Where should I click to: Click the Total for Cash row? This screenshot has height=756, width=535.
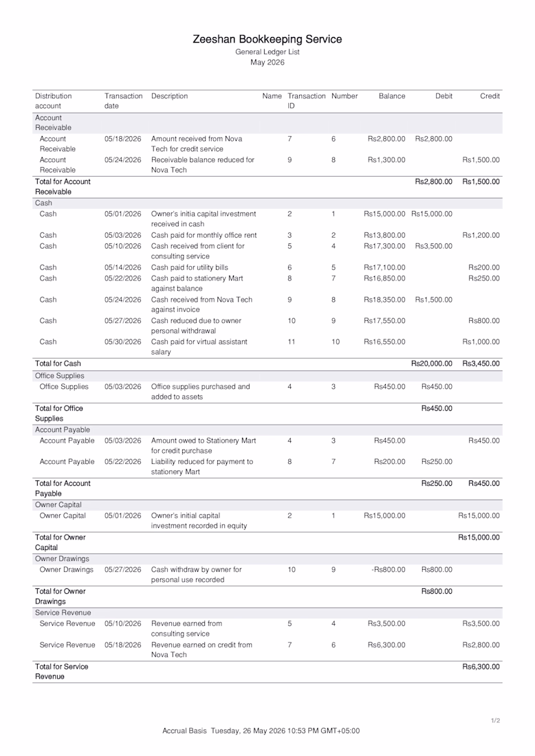(x=267, y=364)
